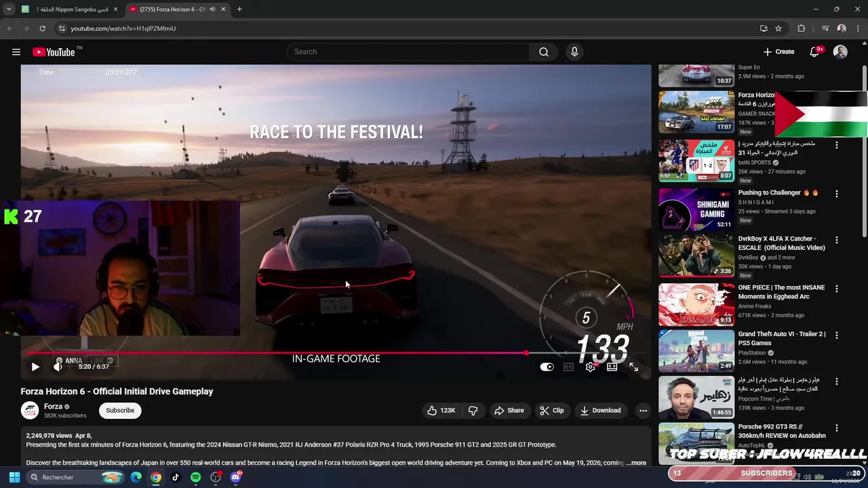Focus the YouTube search field
Screen dimensions: 868x488
[408, 52]
